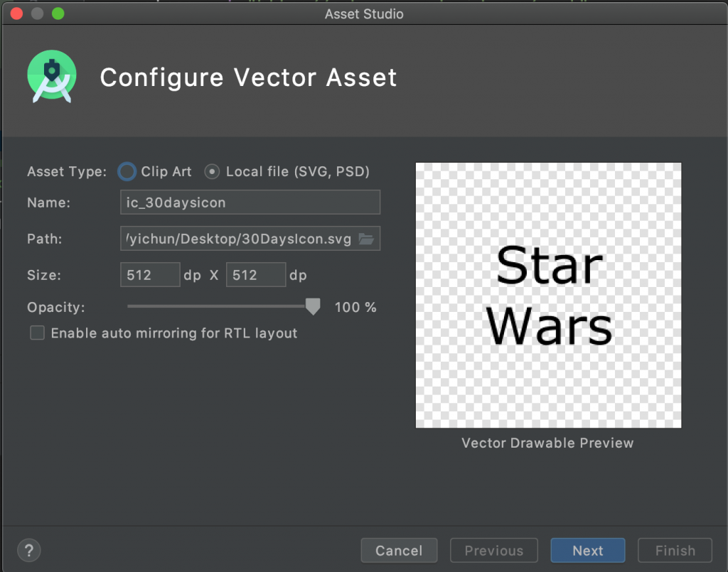Viewport: 728px width, 572px height.
Task: Click the Name field ic_30daysicon
Action: (x=250, y=203)
